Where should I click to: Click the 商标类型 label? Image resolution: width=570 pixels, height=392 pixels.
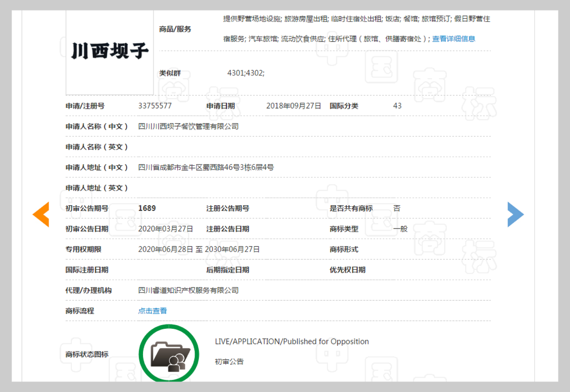point(344,229)
